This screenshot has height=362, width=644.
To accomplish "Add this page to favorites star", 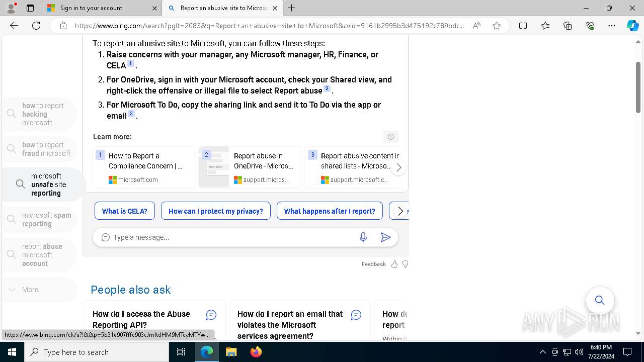I will (x=497, y=26).
